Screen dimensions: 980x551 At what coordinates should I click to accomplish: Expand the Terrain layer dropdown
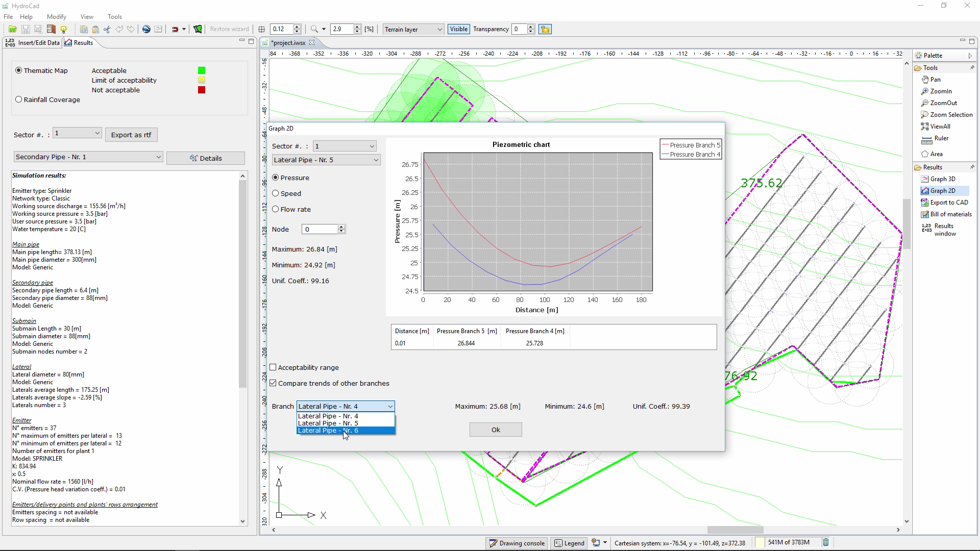[x=413, y=30]
